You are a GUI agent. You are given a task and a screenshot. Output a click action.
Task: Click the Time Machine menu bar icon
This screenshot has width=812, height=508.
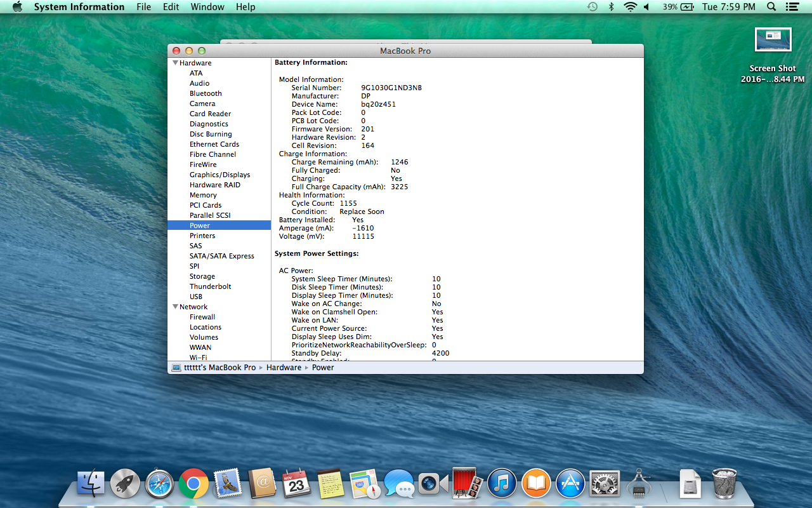tap(592, 7)
